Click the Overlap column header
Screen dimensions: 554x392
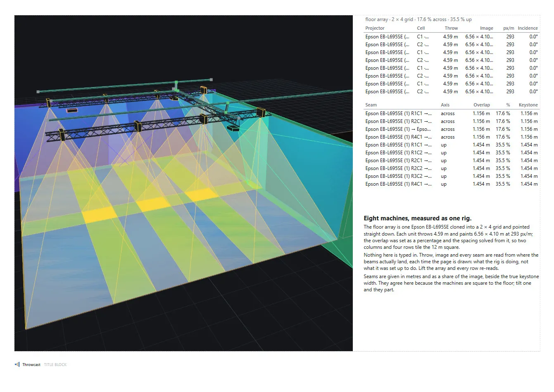482,105
